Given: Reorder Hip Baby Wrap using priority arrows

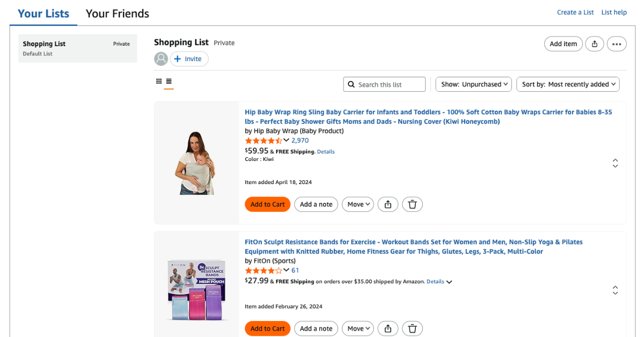Looking at the screenshot, I should click(615, 163).
